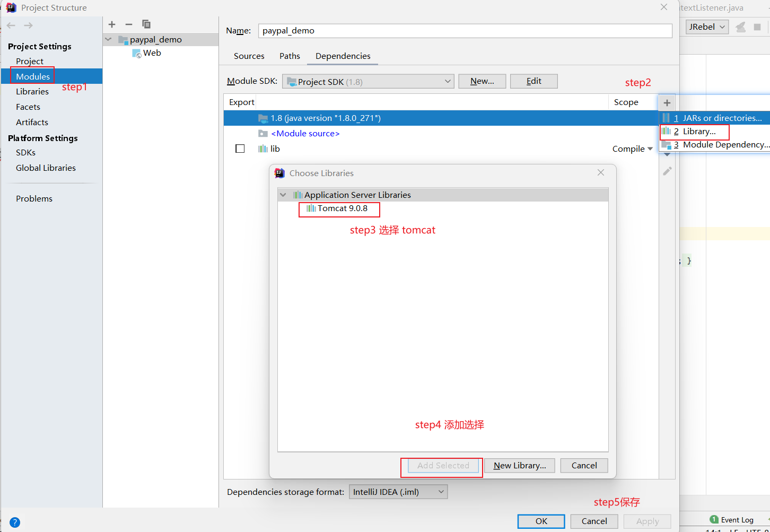
Task: Click the remove module minus icon
Action: (x=129, y=24)
